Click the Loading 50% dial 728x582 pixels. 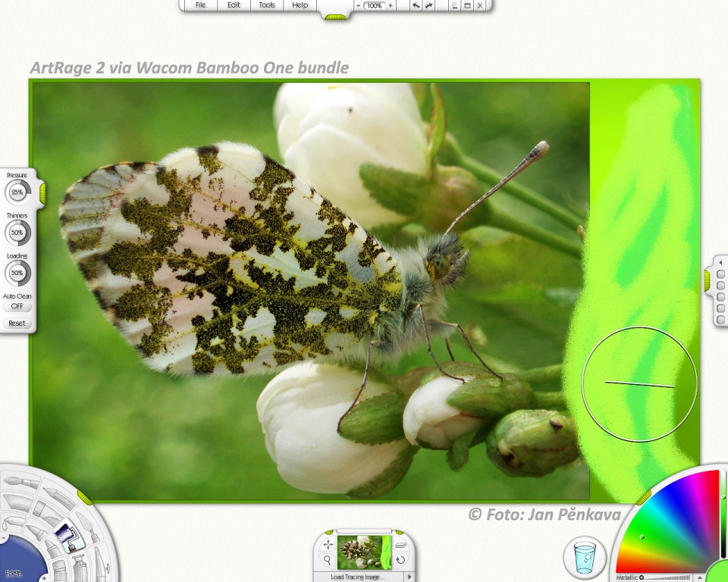pyautogui.click(x=17, y=273)
